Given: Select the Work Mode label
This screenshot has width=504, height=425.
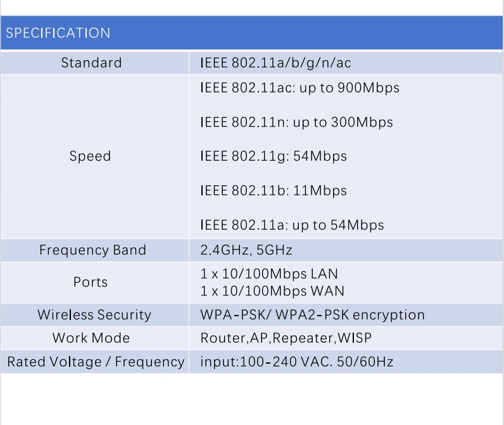Looking at the screenshot, I should pos(91,338).
